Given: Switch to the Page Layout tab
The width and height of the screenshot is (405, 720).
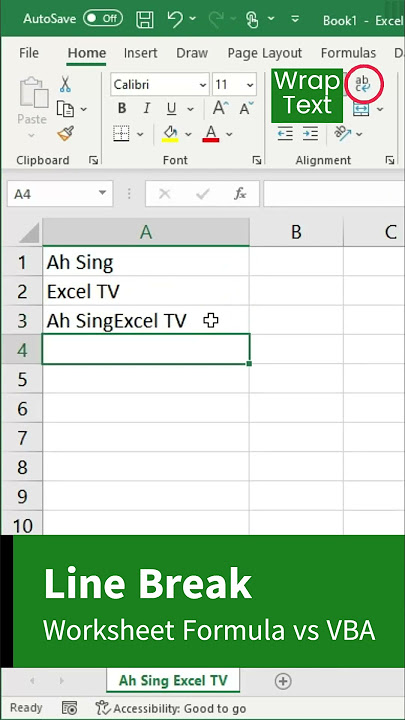Looking at the screenshot, I should 265,53.
